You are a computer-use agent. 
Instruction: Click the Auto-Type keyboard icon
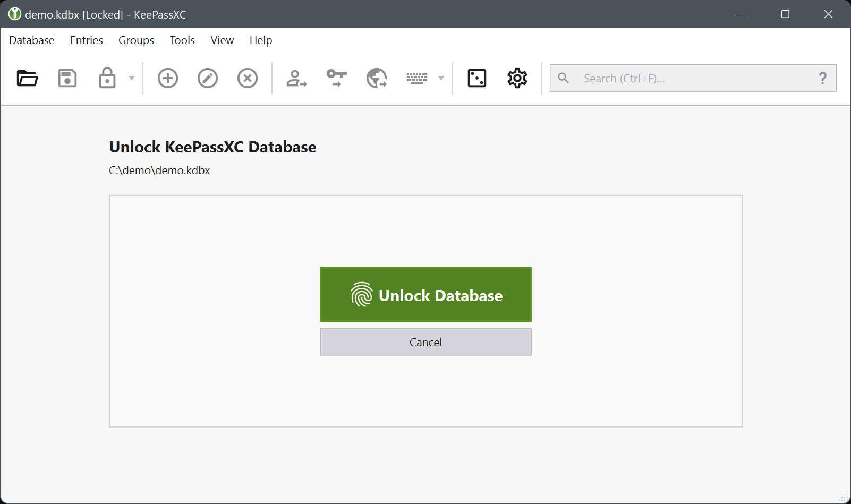click(417, 78)
